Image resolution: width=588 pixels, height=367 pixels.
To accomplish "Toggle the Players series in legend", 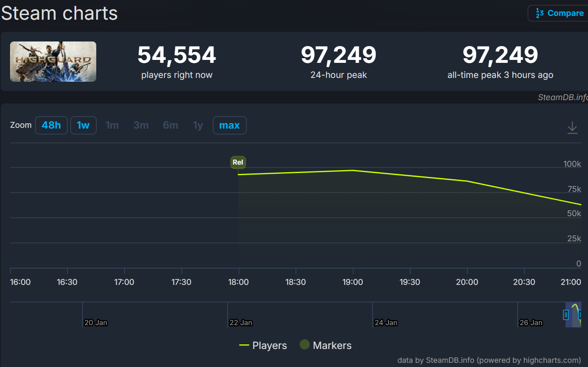I will 263,345.
